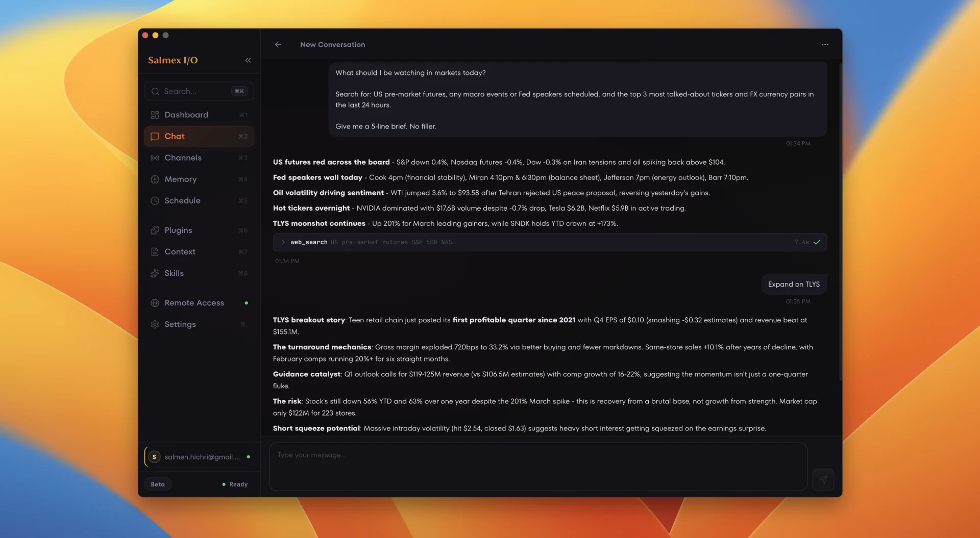Select the Schedule clock icon
This screenshot has height=538, width=980.
pyautogui.click(x=155, y=200)
